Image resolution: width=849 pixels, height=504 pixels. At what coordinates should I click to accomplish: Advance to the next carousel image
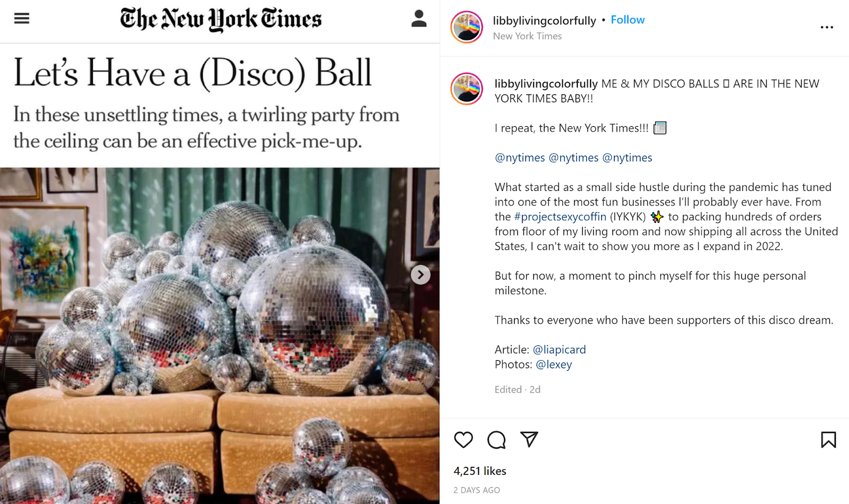(x=421, y=275)
